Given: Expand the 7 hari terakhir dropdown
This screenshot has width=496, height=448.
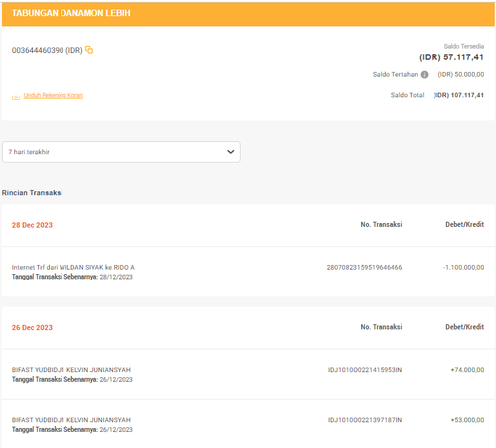Looking at the screenshot, I should tap(121, 152).
